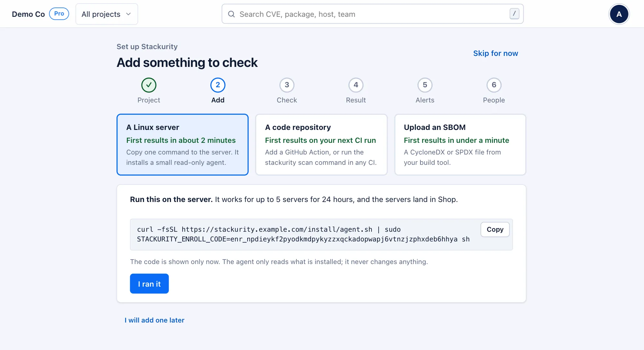Choose the Upload an SBOM option card
Viewport: 644px width, 350px height.
(460, 144)
